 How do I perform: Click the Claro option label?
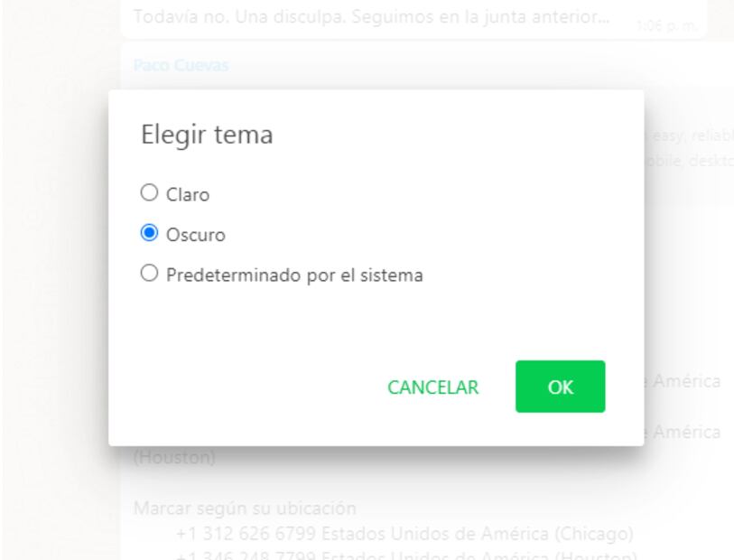coord(188,194)
